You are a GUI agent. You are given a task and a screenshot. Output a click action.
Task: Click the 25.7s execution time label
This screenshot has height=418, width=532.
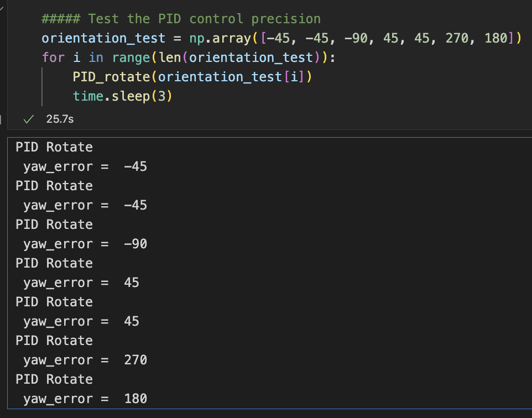[60, 119]
